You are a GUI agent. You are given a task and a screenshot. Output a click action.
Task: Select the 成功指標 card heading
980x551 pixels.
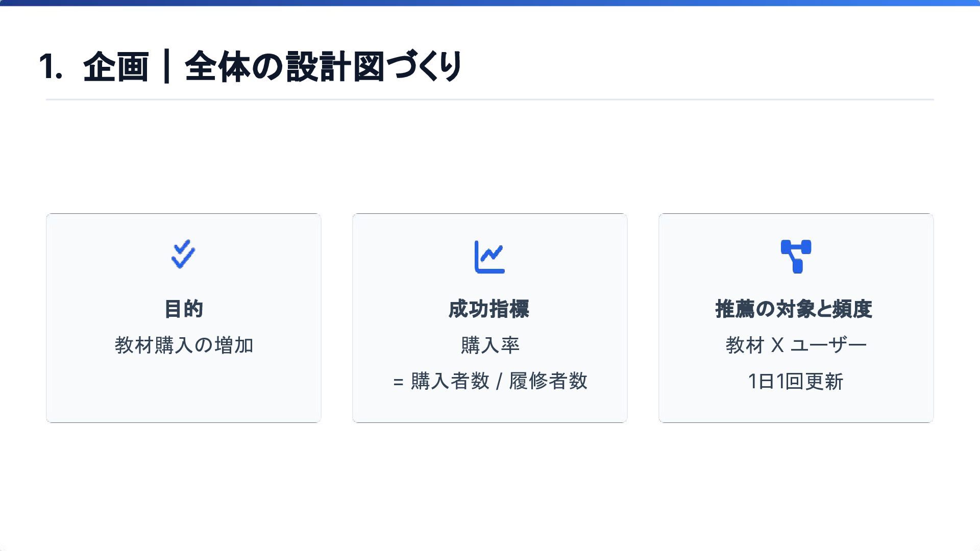(489, 309)
